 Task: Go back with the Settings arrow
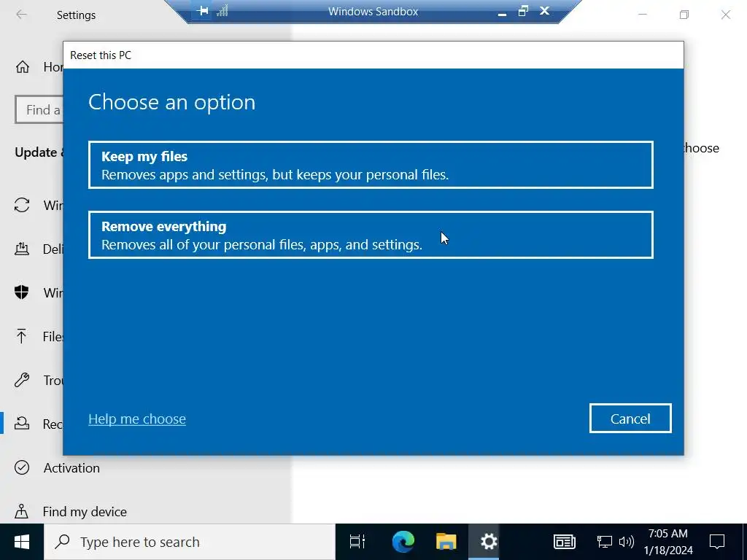[21, 15]
